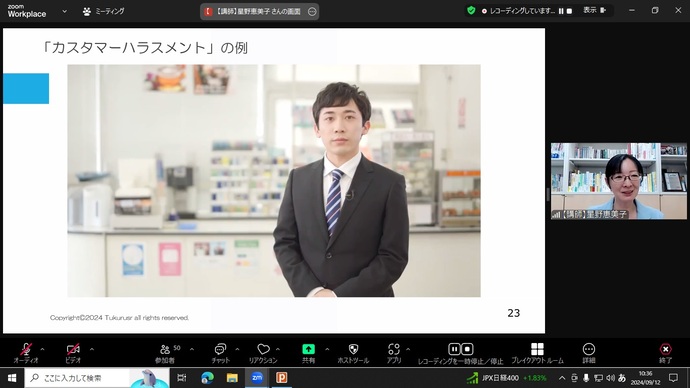Select the speaker's video thumbnail
The height and width of the screenshot is (388, 690).
click(x=618, y=181)
